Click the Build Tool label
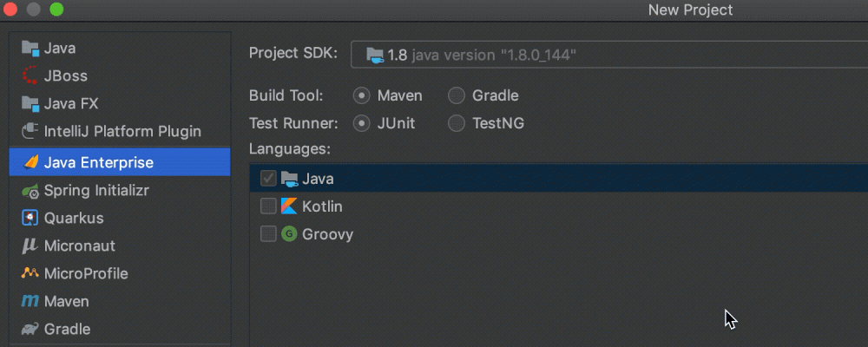The image size is (868, 347). point(286,95)
